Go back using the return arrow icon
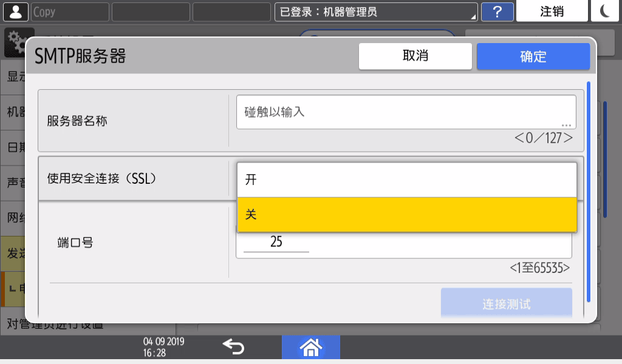This screenshot has height=364, width=622. click(234, 346)
